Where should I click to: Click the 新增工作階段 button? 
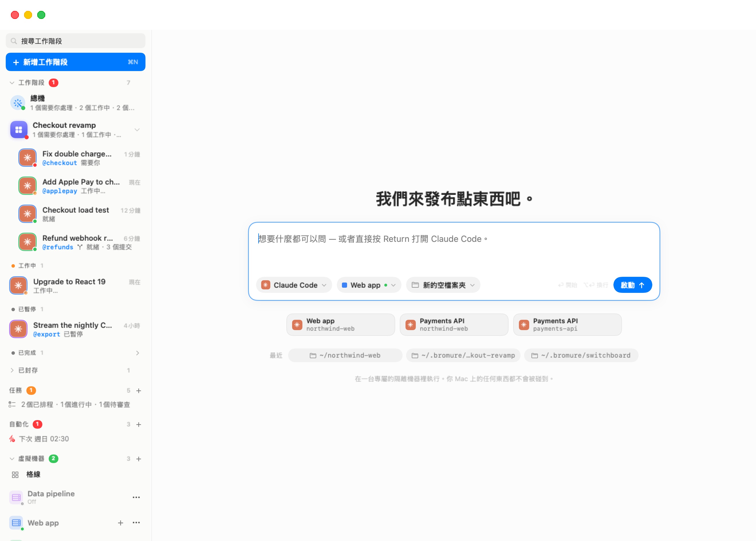coord(76,62)
